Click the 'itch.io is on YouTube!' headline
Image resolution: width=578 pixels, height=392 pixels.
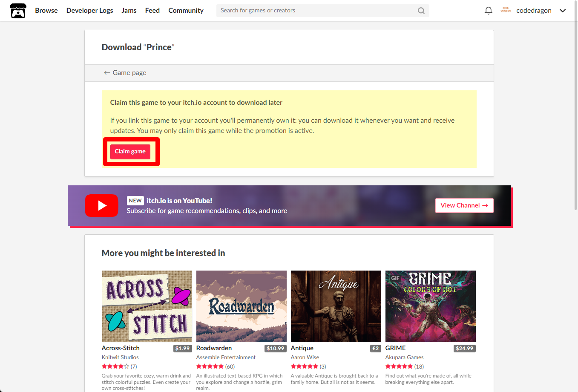179,201
